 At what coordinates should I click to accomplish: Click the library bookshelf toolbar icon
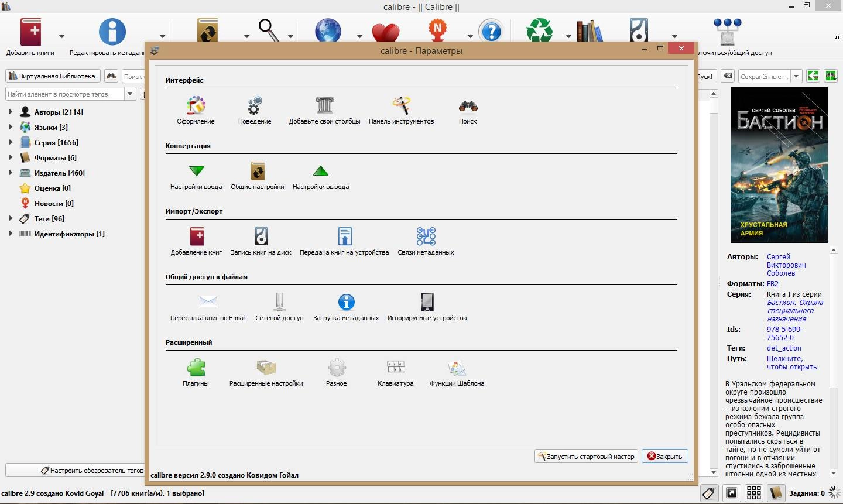(x=589, y=31)
